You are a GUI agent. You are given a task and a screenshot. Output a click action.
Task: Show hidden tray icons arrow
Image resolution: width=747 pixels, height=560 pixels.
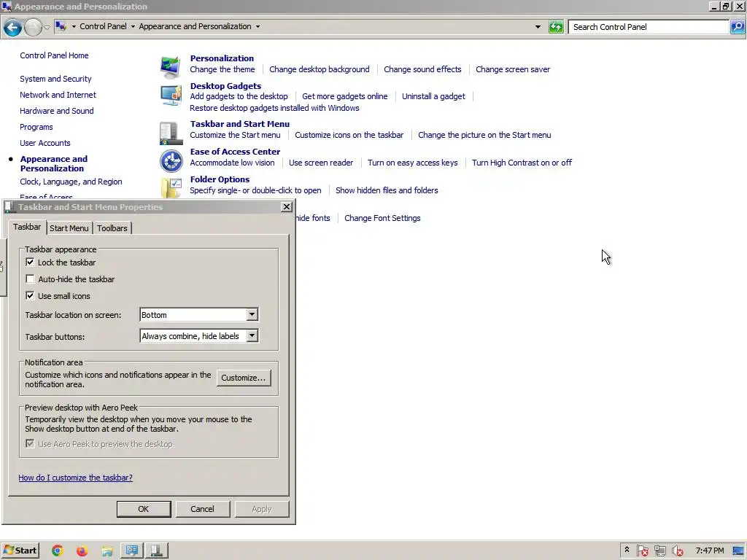coord(627,550)
